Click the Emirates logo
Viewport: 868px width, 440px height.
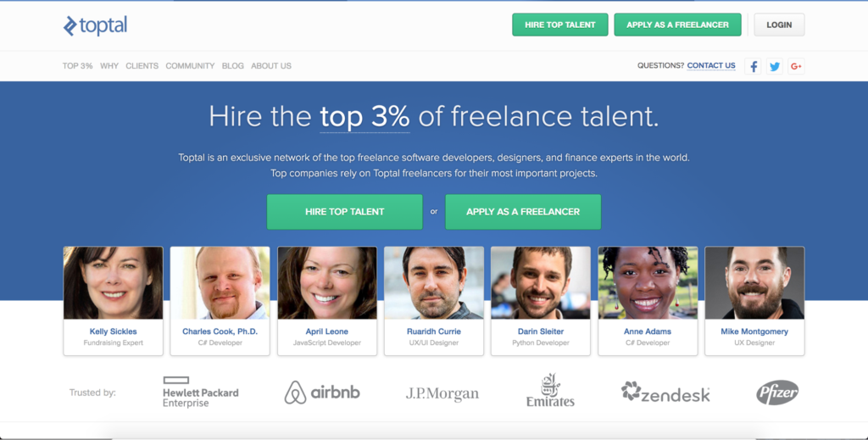point(550,391)
